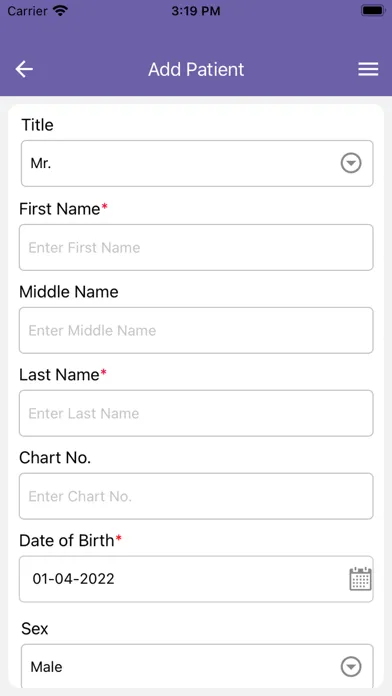Focus the Enter Chart No. field

(196, 496)
